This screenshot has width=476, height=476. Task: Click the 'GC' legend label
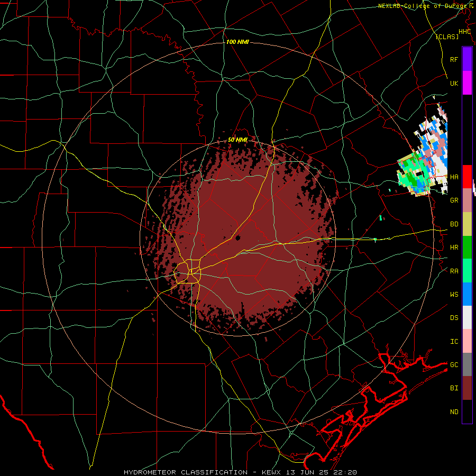pos(454,365)
